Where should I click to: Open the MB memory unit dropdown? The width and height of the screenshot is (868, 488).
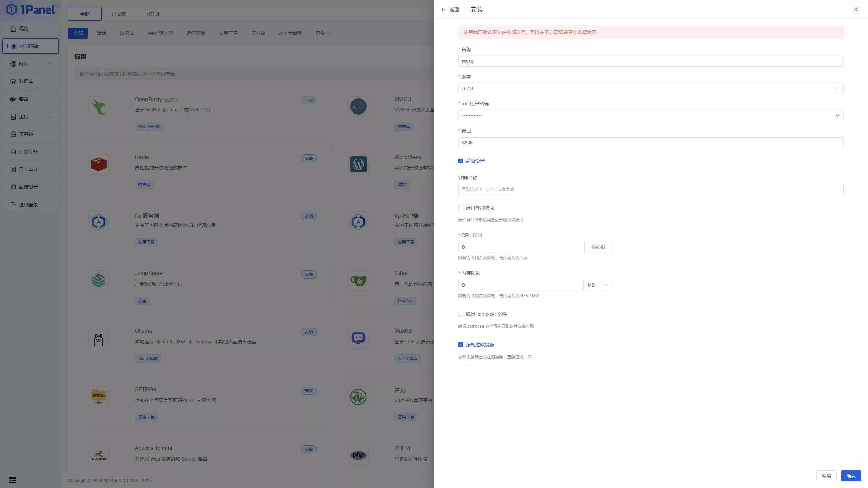pyautogui.click(x=597, y=285)
